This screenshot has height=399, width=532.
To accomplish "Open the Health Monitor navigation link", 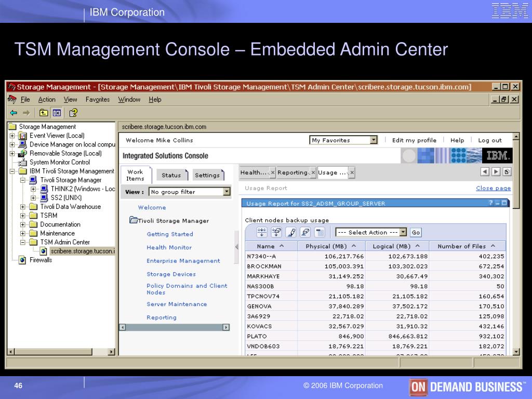I will tap(169, 247).
